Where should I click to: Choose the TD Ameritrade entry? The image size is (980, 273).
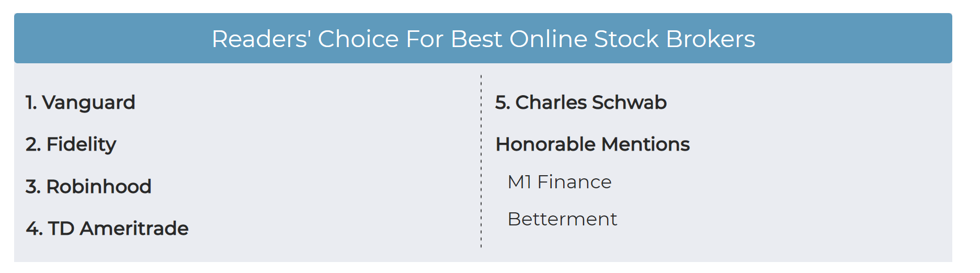click(107, 229)
